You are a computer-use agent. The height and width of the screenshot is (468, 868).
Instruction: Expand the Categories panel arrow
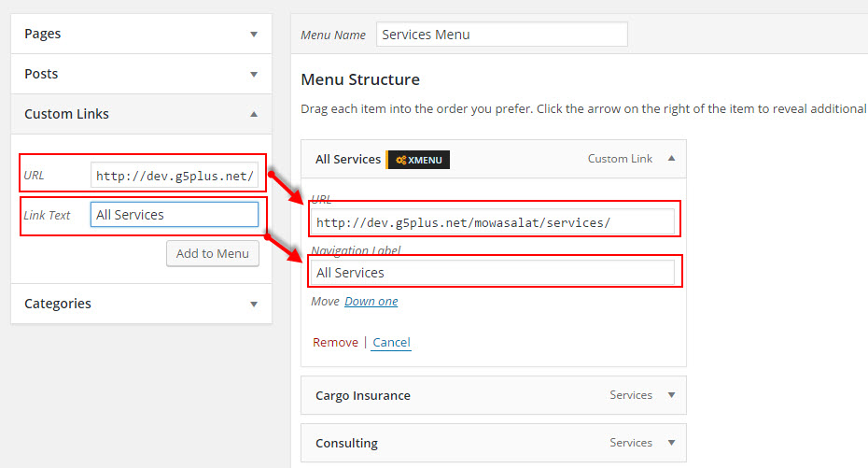[254, 305]
